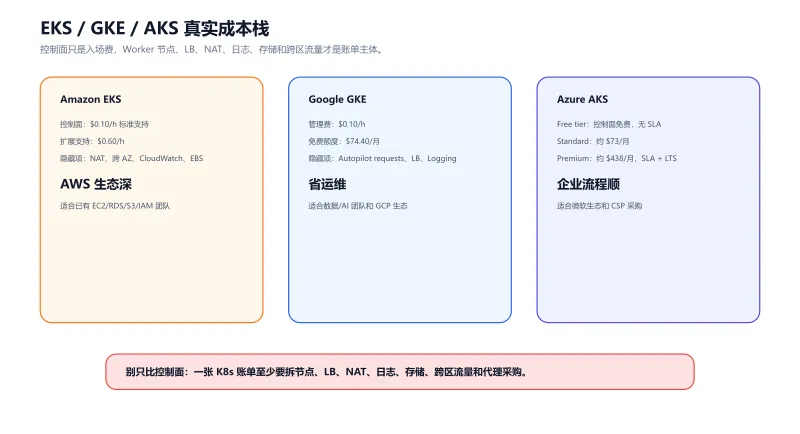Click the title "EKS / GKE / AKS 真实成本栈"
The height and width of the screenshot is (434, 800).
click(155, 29)
